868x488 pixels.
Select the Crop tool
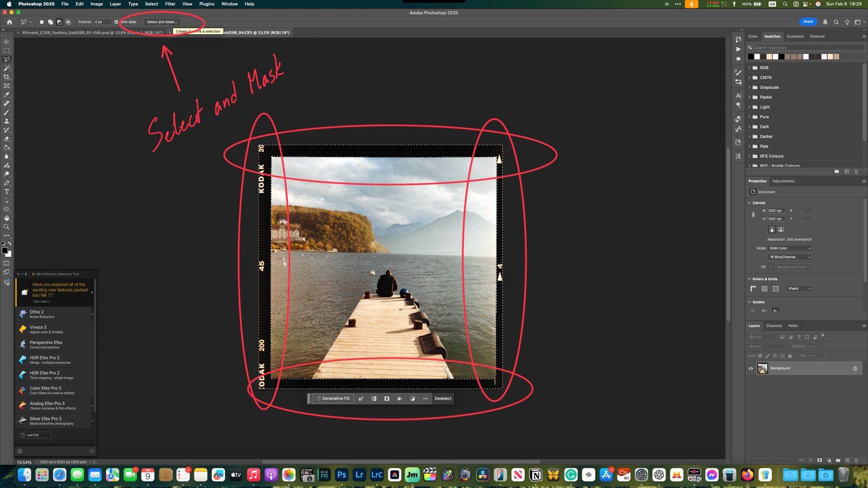pos(6,77)
